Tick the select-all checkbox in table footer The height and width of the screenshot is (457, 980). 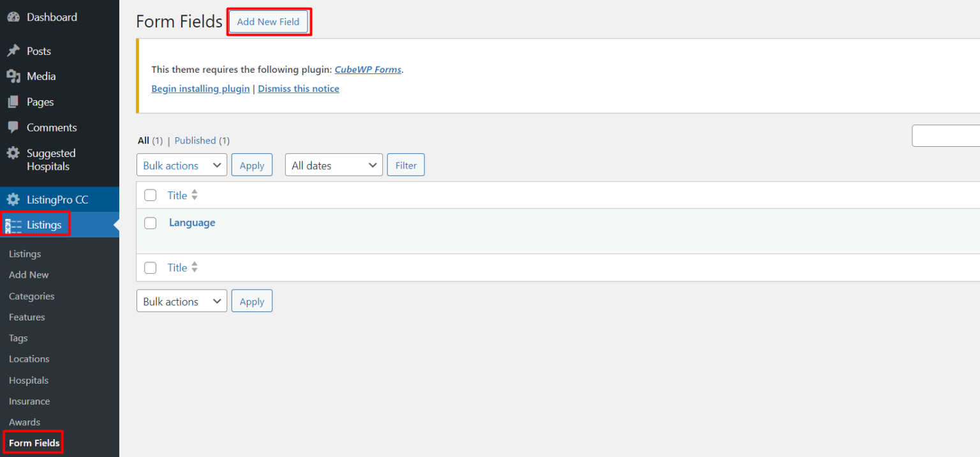(x=150, y=267)
